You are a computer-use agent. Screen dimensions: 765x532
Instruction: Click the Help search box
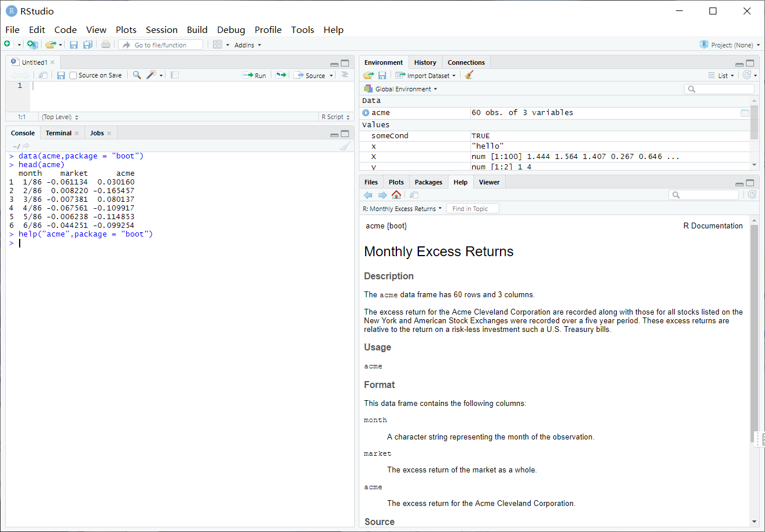pyautogui.click(x=704, y=195)
